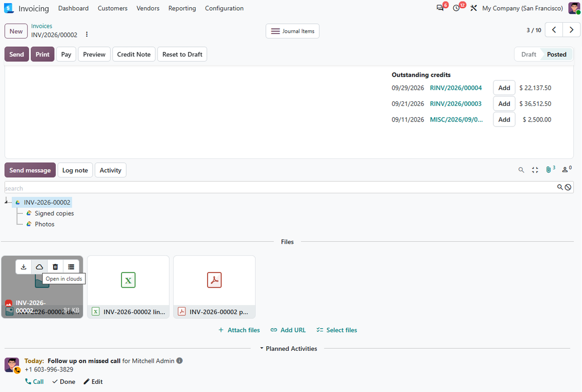The image size is (582, 392).
Task: Run the folder search magnifier icon
Action: pos(560,187)
